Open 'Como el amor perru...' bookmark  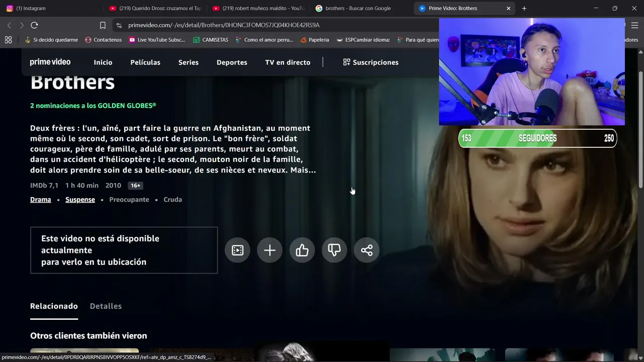click(264, 40)
